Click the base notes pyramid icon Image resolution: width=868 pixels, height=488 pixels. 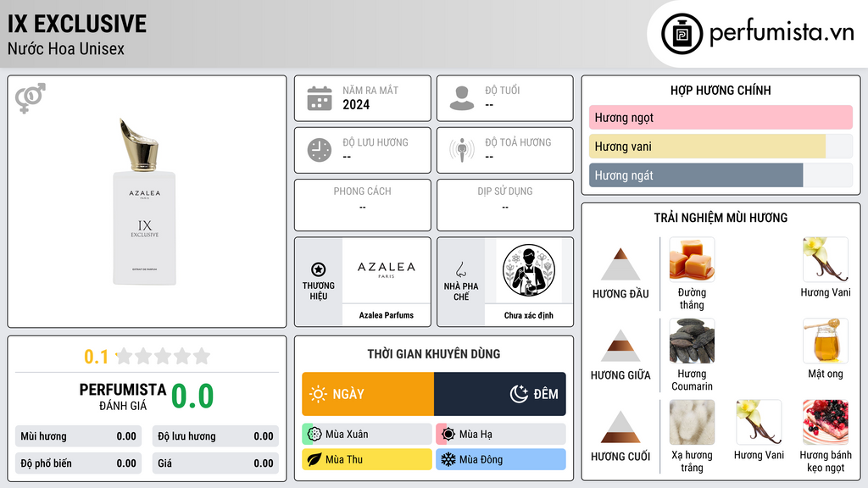click(x=620, y=427)
